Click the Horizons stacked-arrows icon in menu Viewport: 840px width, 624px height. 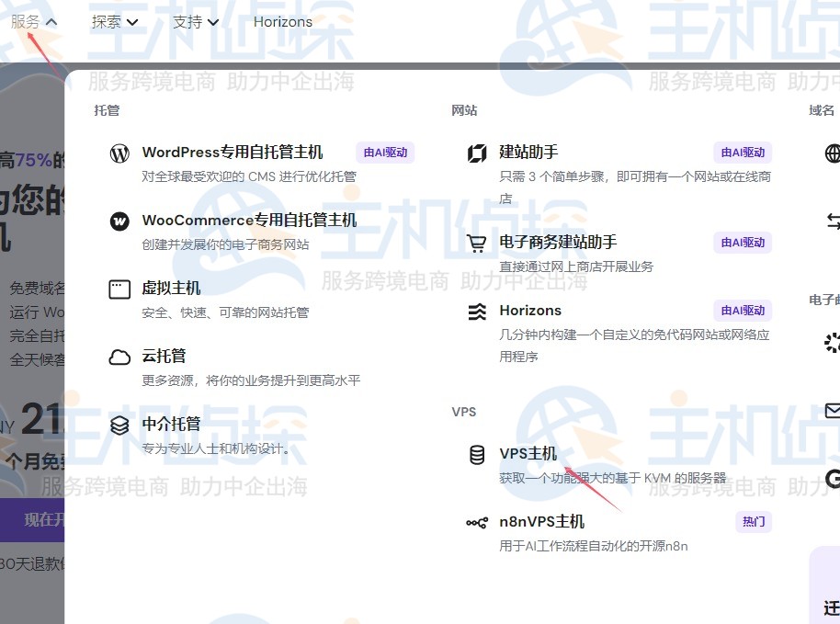(477, 312)
